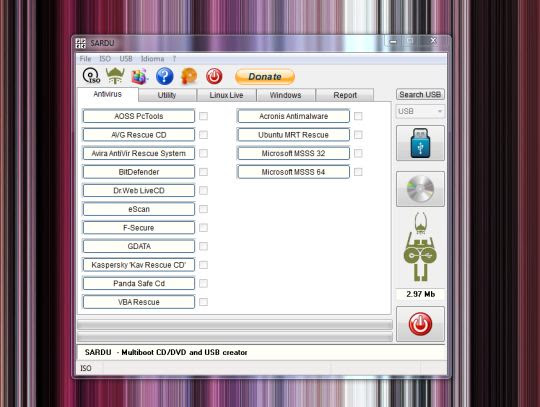Switch to the Utility tab
The width and height of the screenshot is (540, 407).
click(167, 95)
